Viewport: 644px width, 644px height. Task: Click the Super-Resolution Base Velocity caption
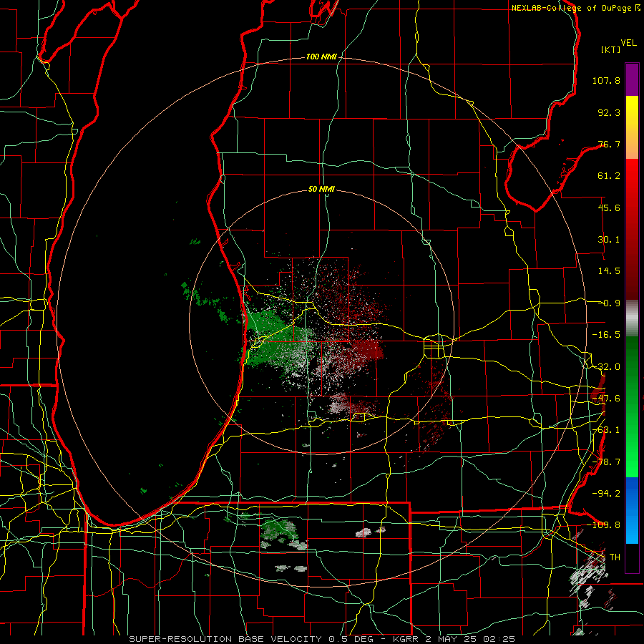(x=321, y=639)
